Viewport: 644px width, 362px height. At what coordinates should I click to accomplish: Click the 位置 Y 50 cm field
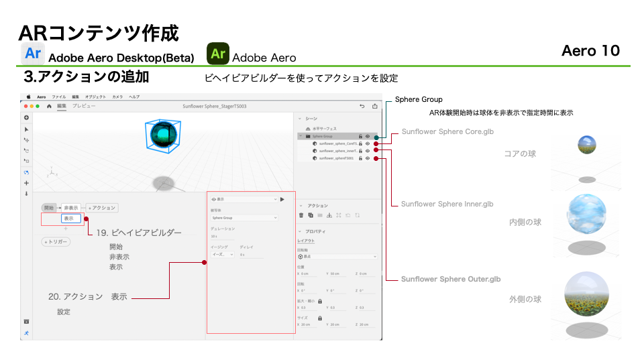click(x=338, y=274)
